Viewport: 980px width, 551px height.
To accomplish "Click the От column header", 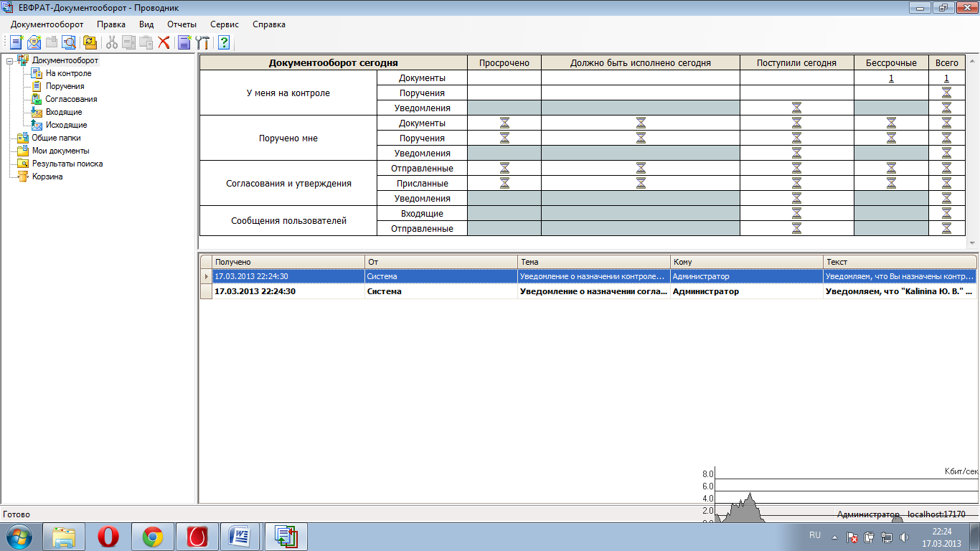I will 441,263.
